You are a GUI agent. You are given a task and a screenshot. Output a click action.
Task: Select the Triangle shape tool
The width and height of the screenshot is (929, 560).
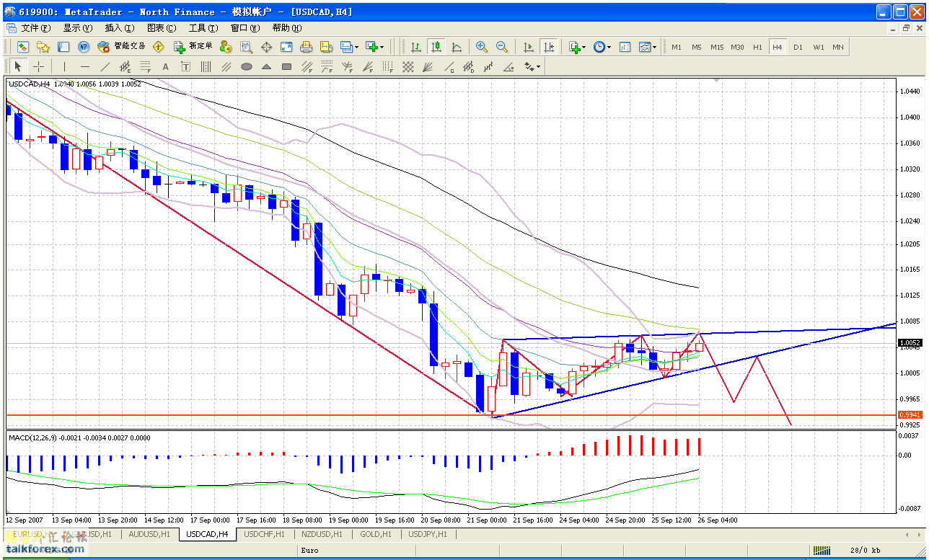pyautogui.click(x=266, y=67)
